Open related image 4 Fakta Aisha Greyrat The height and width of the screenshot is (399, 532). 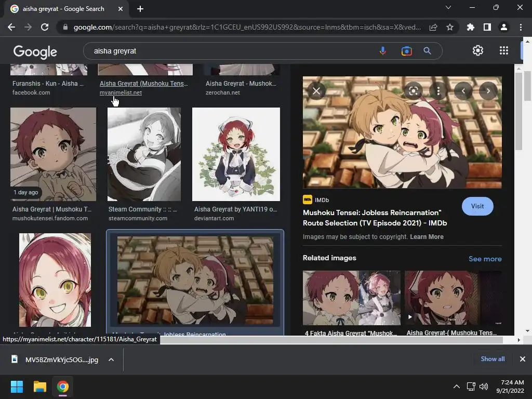[352, 298]
